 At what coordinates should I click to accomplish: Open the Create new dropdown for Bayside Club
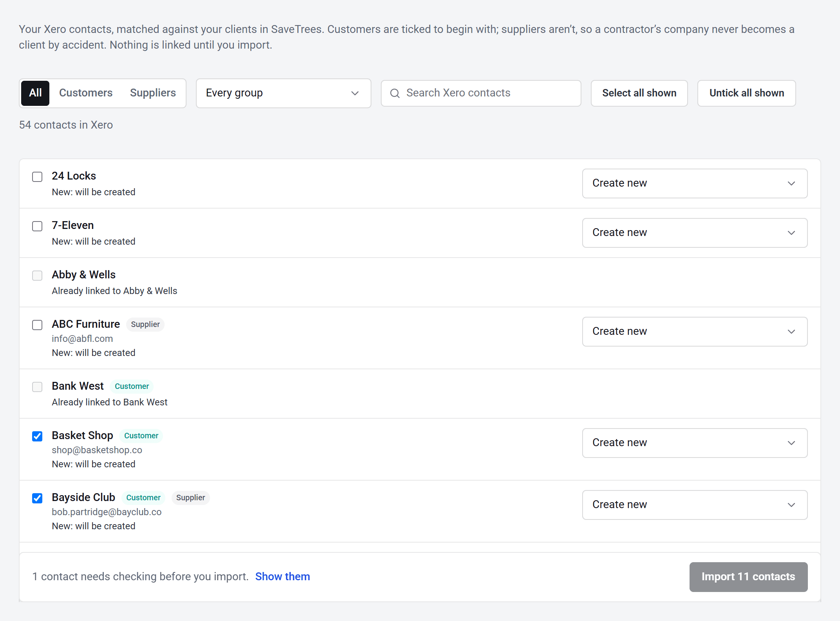click(x=695, y=505)
